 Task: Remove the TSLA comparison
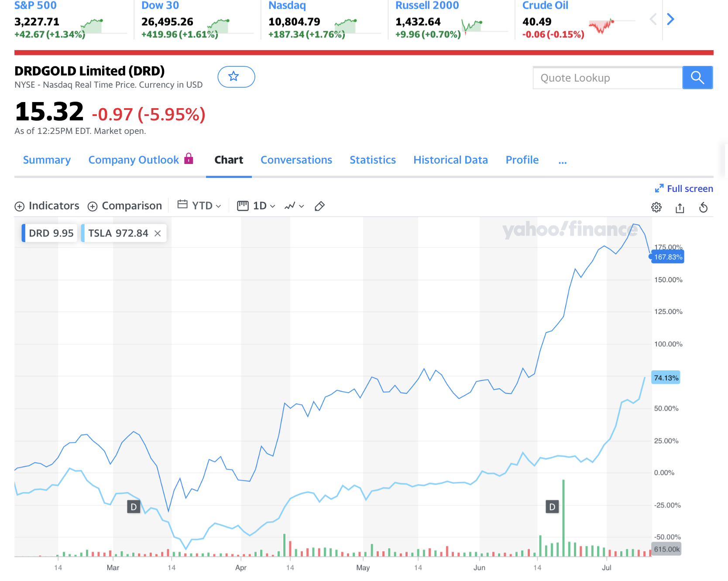point(158,233)
